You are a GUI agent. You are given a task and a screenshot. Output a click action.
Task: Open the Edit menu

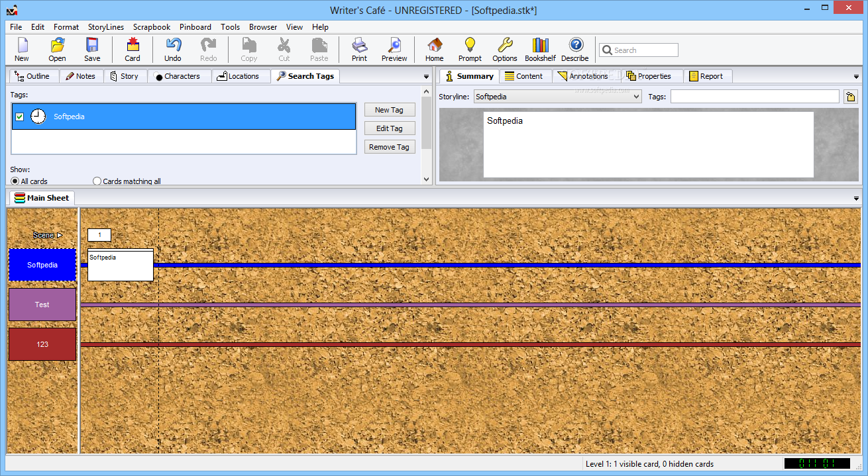[x=38, y=27]
